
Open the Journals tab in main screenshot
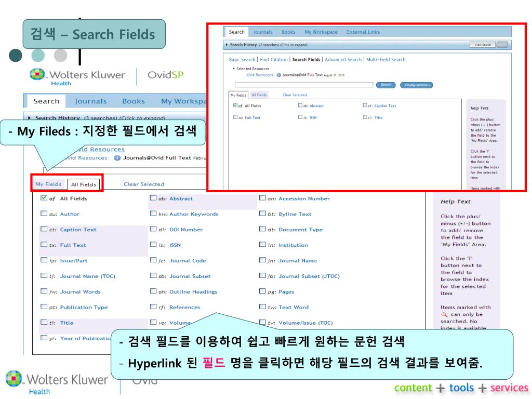90,101
